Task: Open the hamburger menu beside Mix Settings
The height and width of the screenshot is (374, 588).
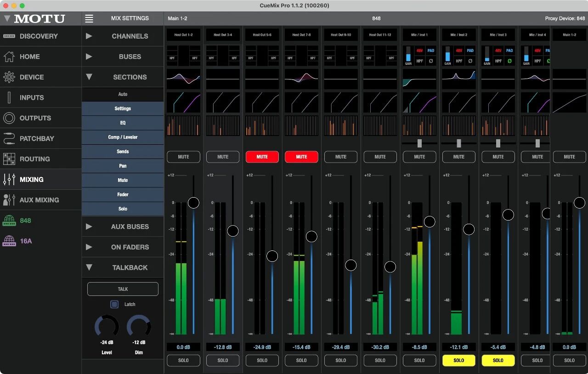Action: pos(89,18)
